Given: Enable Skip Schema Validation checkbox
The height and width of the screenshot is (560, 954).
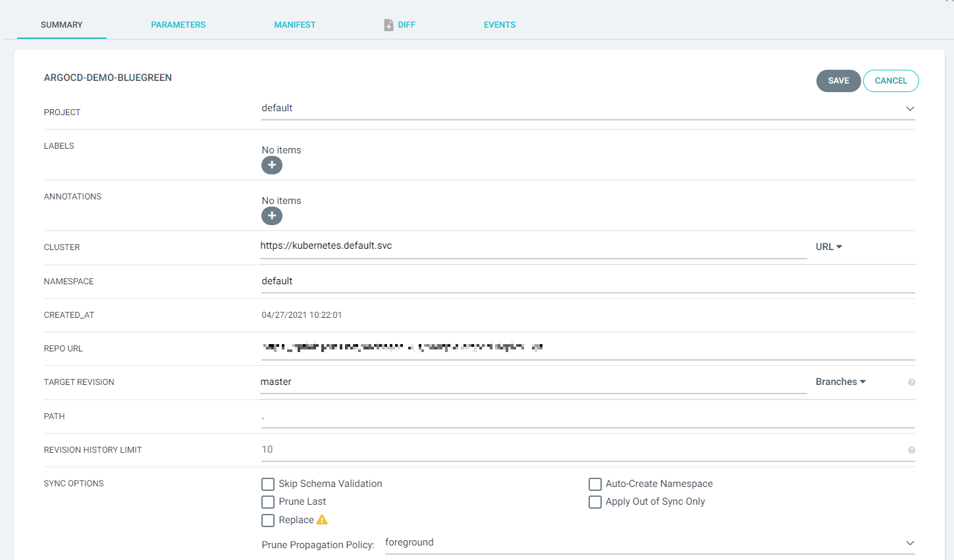Looking at the screenshot, I should point(268,484).
